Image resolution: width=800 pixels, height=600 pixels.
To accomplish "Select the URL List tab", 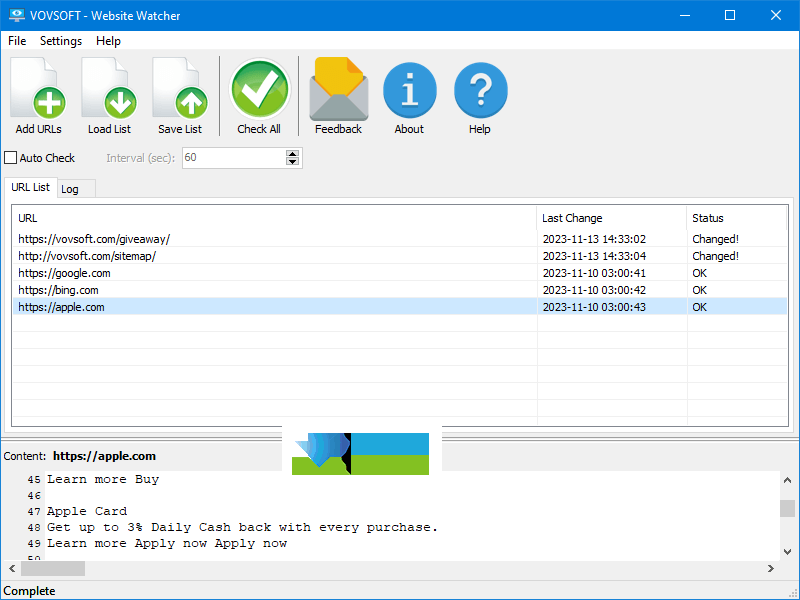I will (30, 187).
